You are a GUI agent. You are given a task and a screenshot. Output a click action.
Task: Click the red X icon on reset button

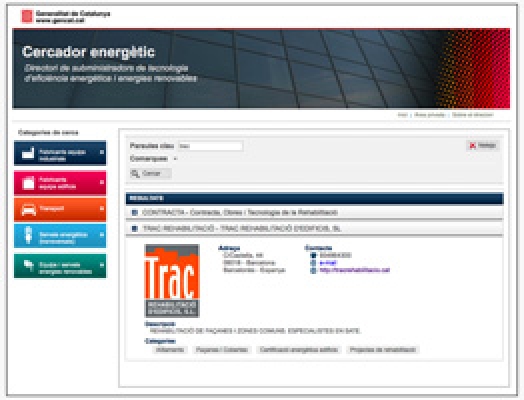[x=472, y=145]
